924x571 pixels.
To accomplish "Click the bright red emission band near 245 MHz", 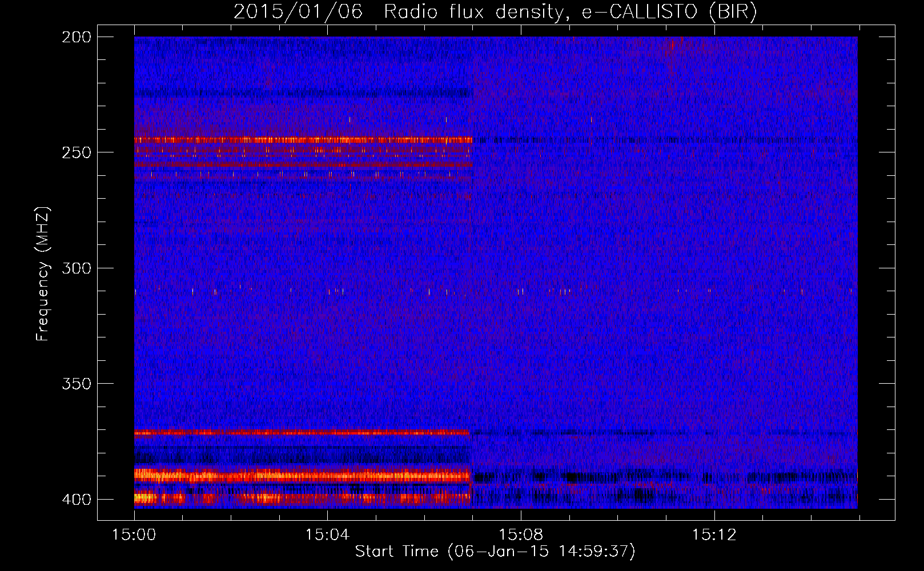I will point(303,139).
